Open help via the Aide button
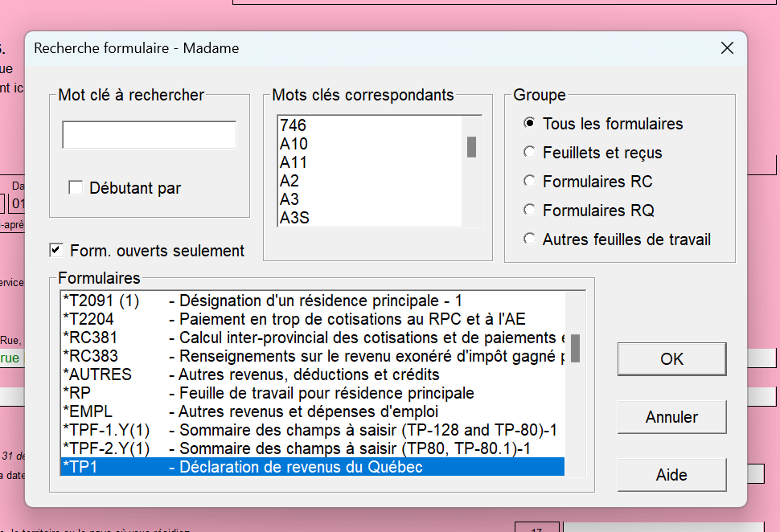Screen dimensions: 780x532 point(671,475)
